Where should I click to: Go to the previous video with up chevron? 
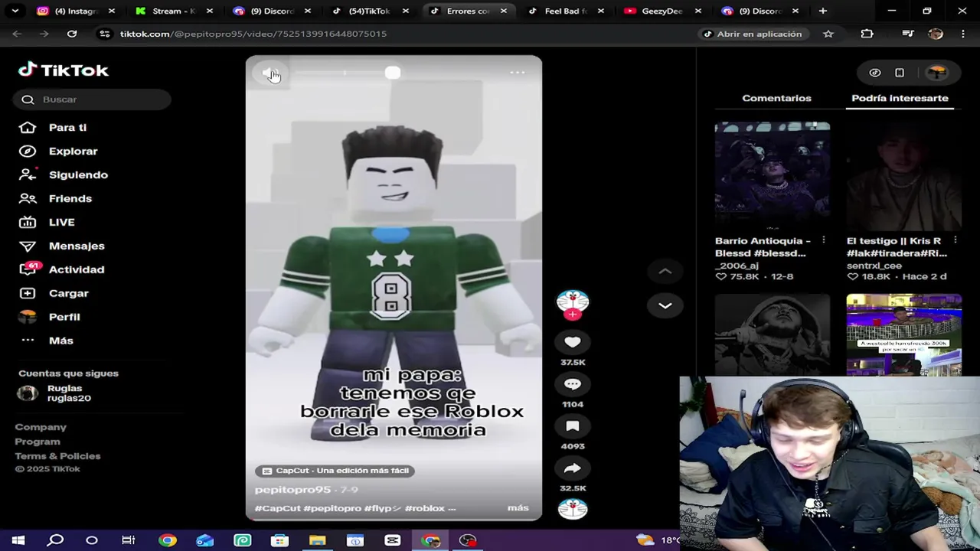[x=665, y=271]
